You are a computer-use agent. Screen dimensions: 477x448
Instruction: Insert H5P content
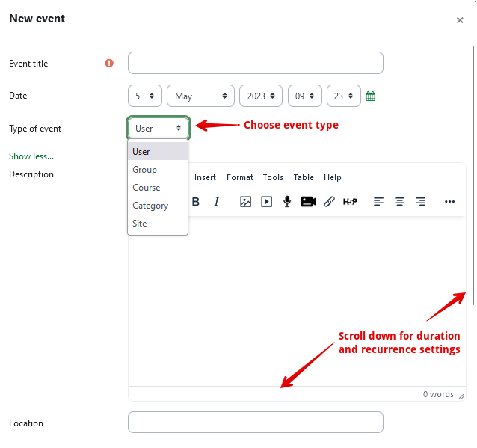click(350, 202)
